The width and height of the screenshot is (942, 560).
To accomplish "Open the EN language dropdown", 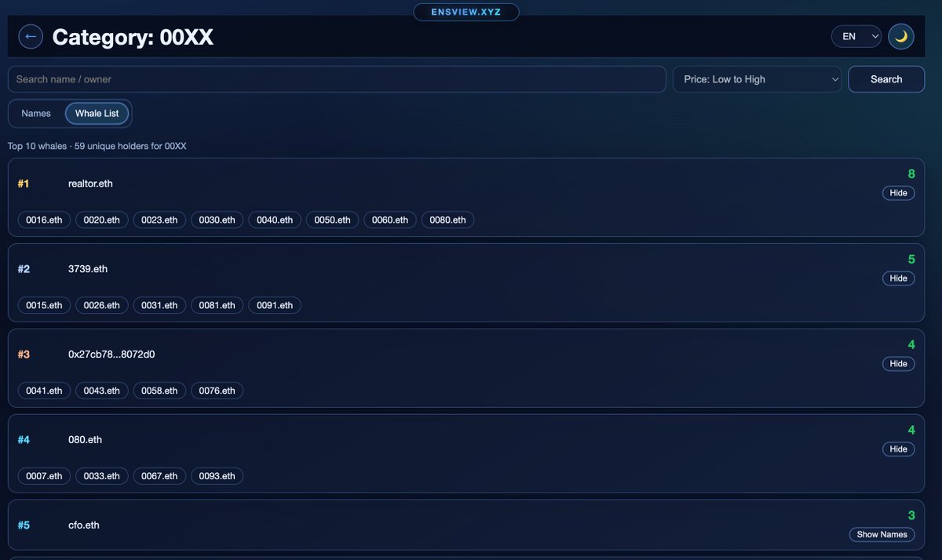I will coord(856,36).
